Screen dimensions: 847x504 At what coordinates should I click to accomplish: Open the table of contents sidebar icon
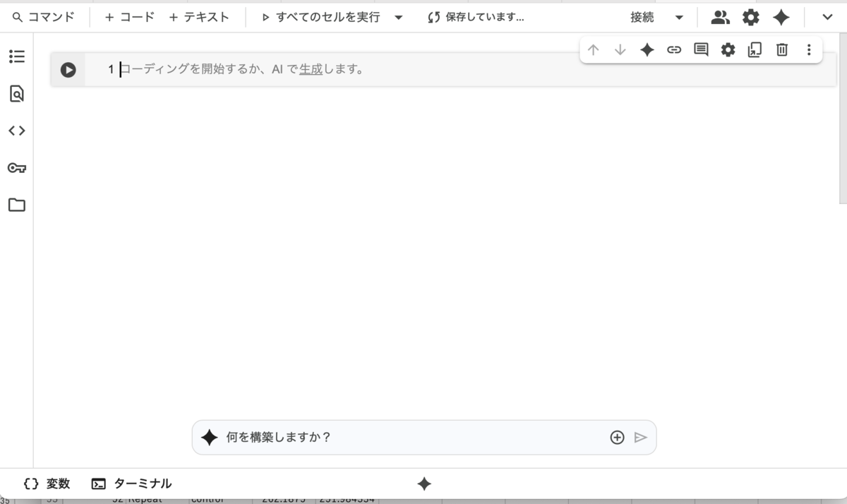point(17,56)
